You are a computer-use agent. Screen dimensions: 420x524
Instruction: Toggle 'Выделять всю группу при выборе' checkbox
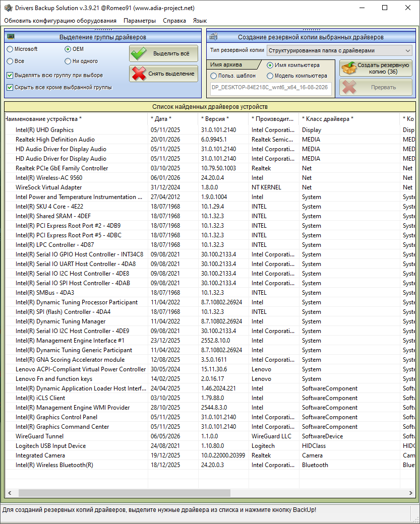point(10,75)
